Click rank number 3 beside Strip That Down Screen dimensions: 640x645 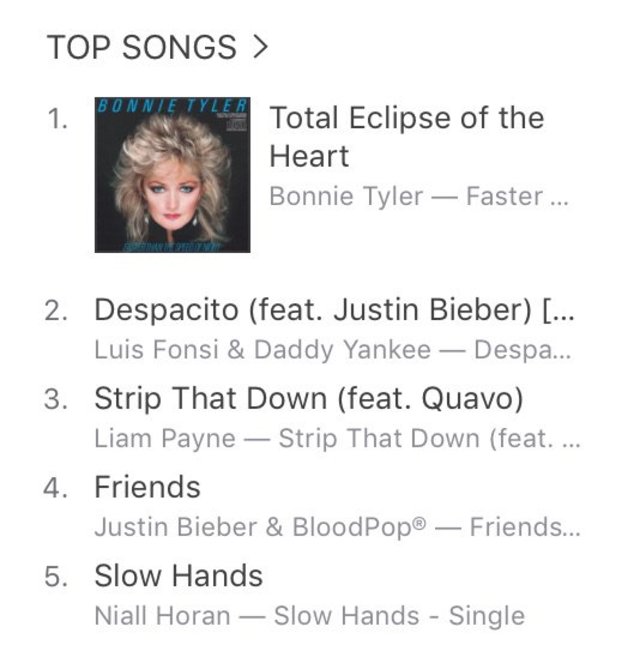tap(57, 399)
